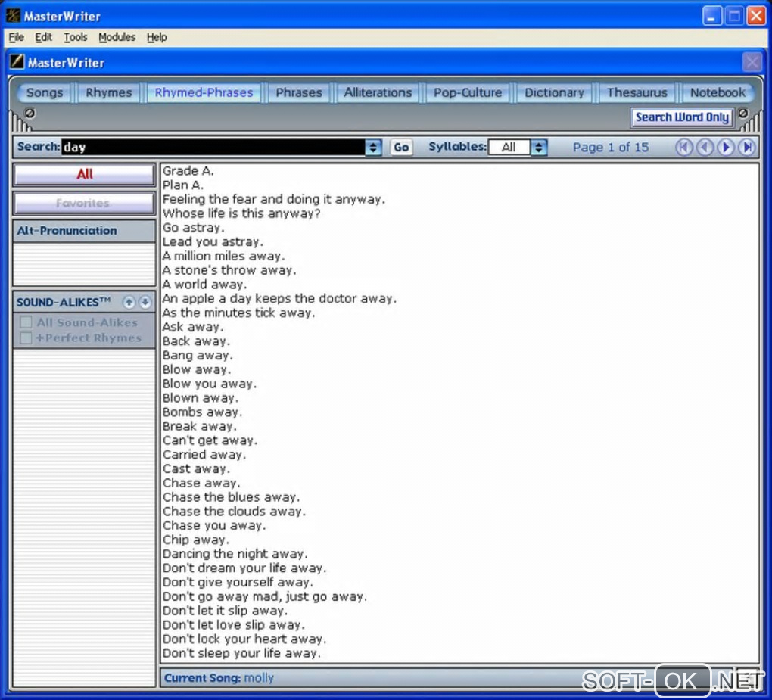Image resolution: width=772 pixels, height=700 pixels.
Task: Select the phrase 'Grade A.'
Action: tap(188, 171)
